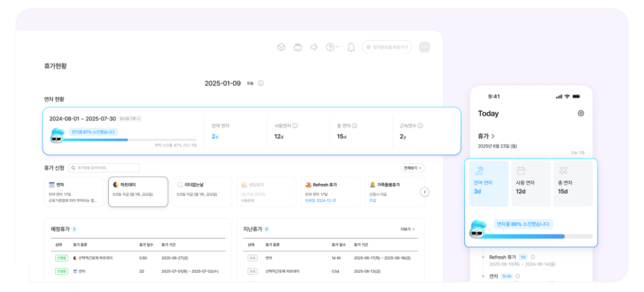Click info icon beside mobile Refresh 휴가 5d
This screenshot has width=644, height=292.
[x=533, y=257]
